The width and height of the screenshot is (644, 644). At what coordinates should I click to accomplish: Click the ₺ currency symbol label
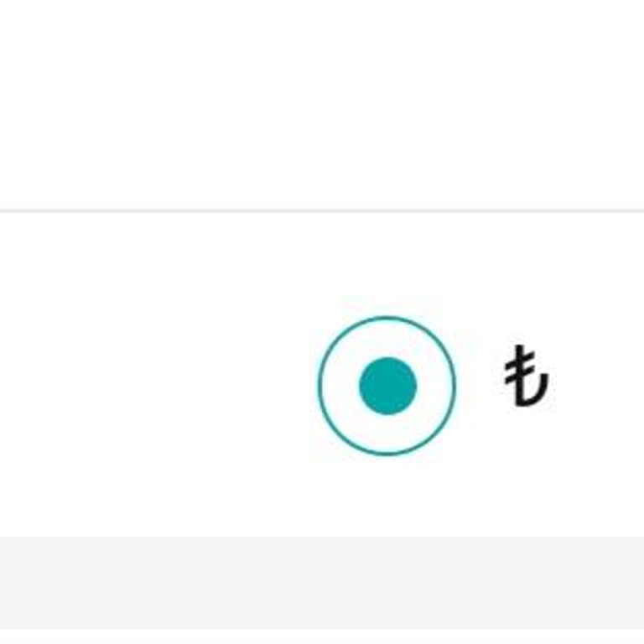click(526, 376)
